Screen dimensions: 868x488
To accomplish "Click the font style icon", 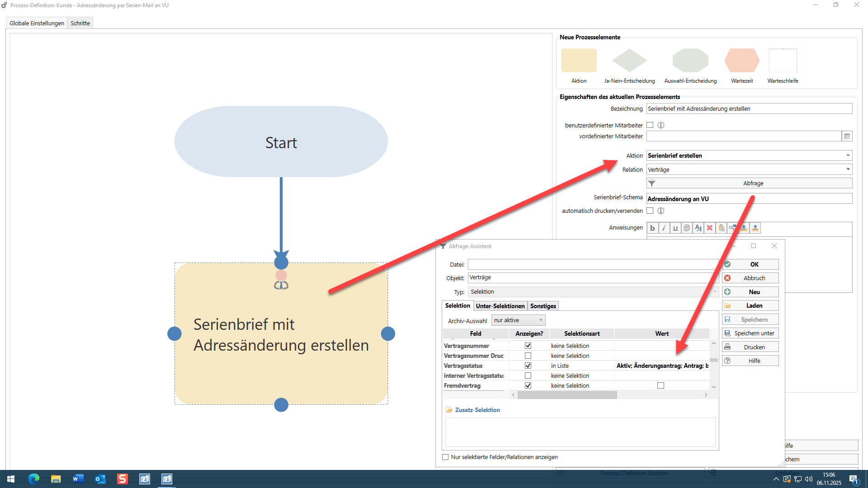I will 698,228.
